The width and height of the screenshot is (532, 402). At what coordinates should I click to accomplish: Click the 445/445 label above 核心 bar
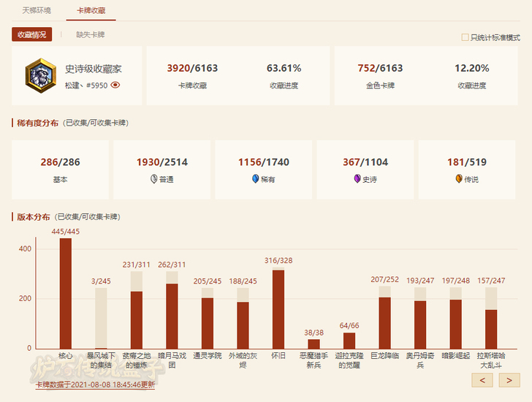point(66,232)
